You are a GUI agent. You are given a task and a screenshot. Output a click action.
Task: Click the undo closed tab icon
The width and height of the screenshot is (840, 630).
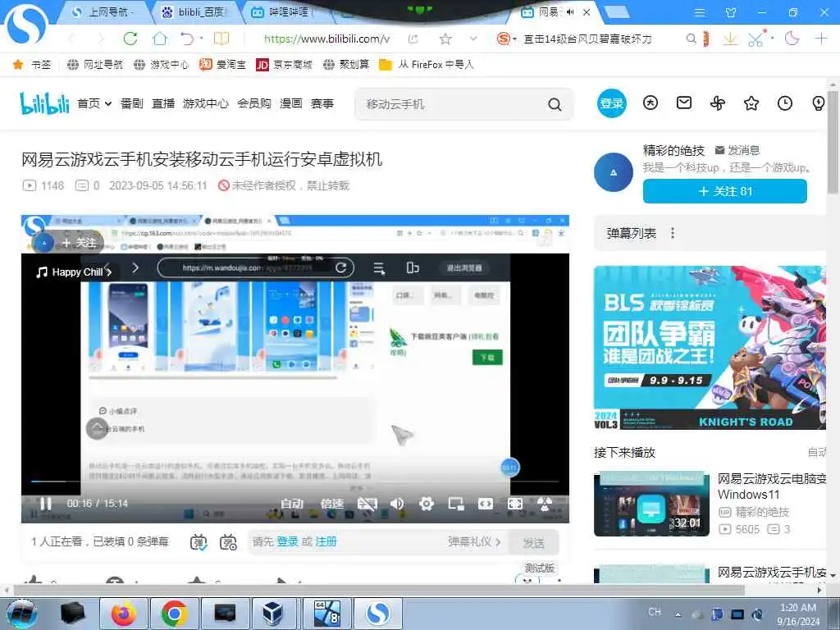pos(188,39)
